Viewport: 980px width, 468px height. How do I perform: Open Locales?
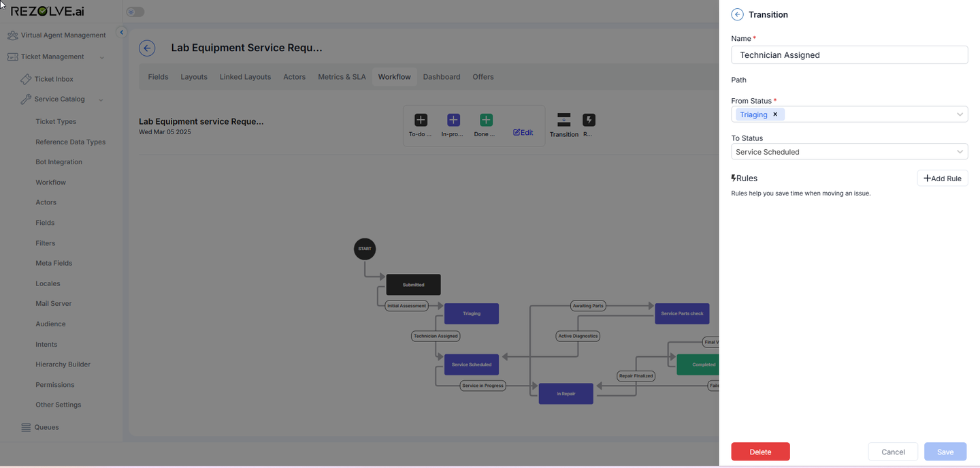click(48, 283)
